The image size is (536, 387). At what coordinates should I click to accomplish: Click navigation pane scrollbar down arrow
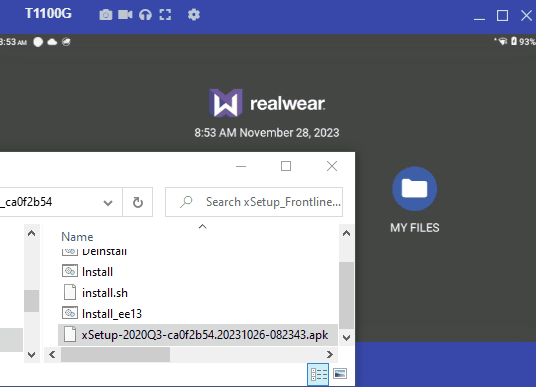tap(31, 355)
